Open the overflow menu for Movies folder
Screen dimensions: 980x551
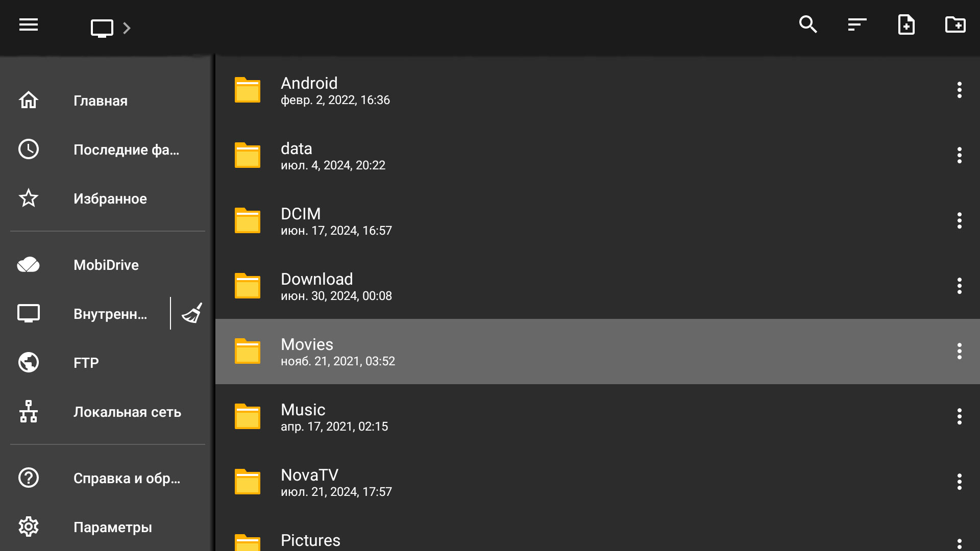click(959, 351)
